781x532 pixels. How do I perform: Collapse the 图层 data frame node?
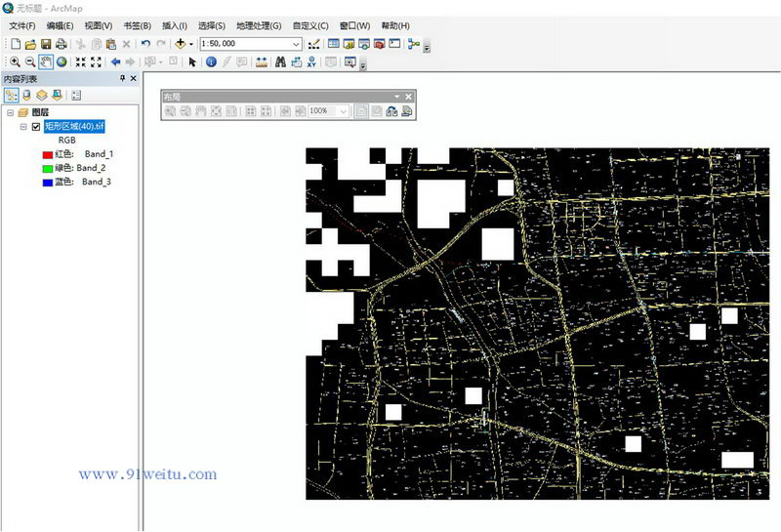10,113
